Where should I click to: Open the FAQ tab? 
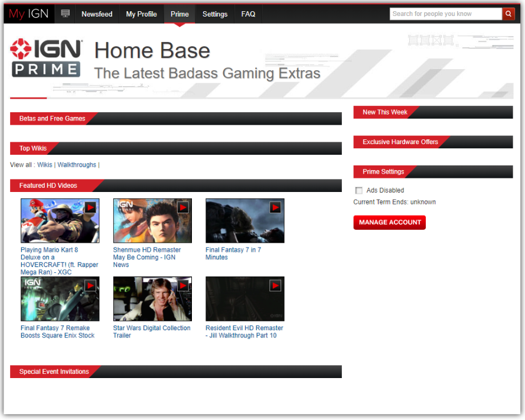pyautogui.click(x=248, y=14)
